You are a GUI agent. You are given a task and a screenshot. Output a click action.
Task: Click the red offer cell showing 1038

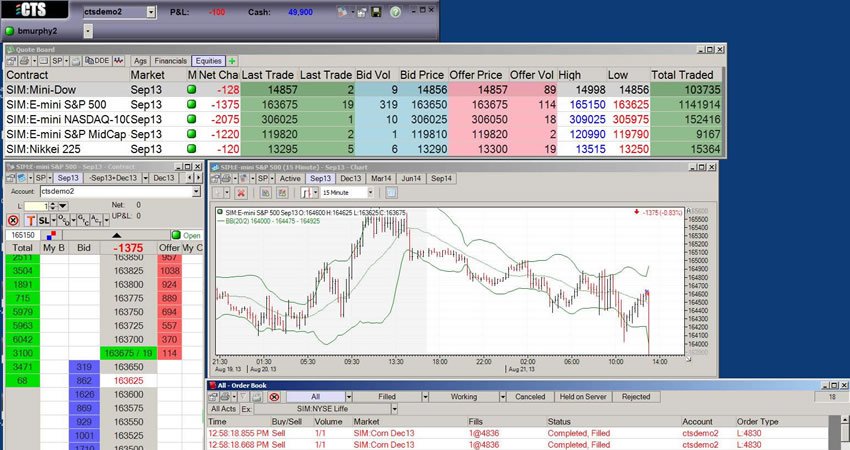coord(169,271)
